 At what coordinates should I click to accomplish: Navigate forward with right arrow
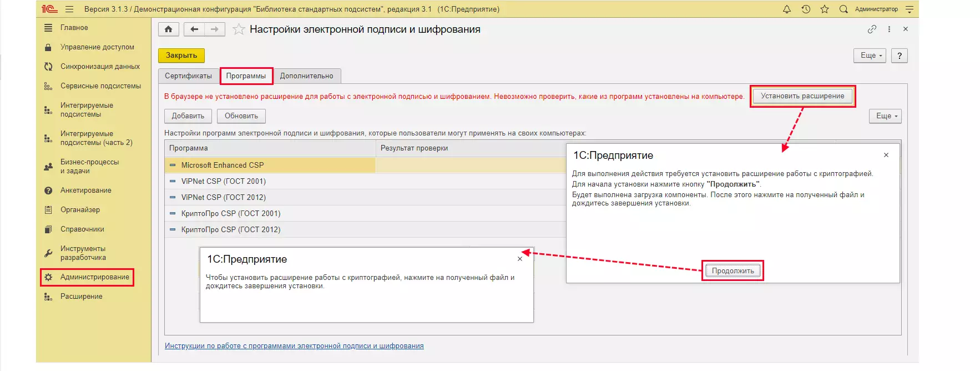(215, 29)
